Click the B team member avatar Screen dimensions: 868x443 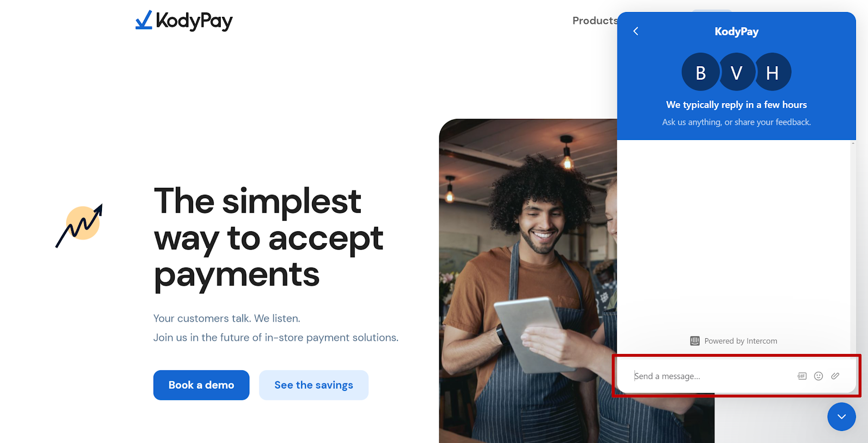(700, 72)
